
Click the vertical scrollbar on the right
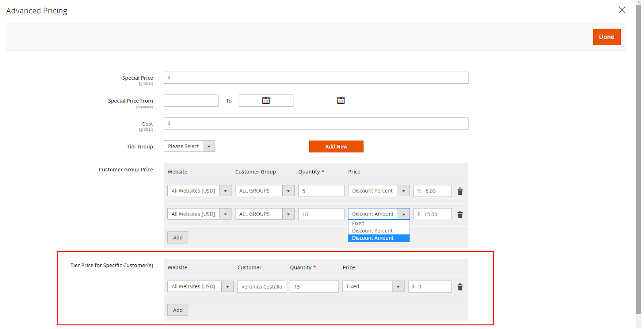[x=638, y=161]
